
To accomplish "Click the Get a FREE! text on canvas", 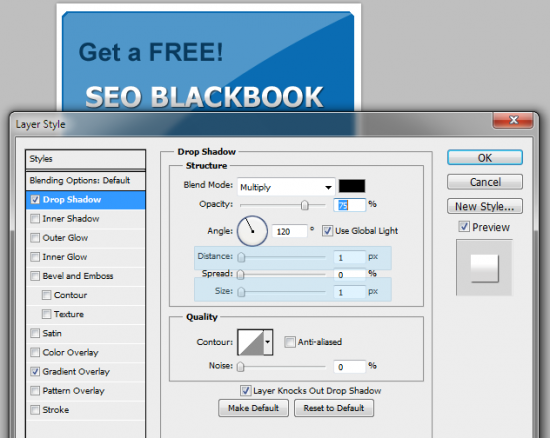I will click(151, 52).
